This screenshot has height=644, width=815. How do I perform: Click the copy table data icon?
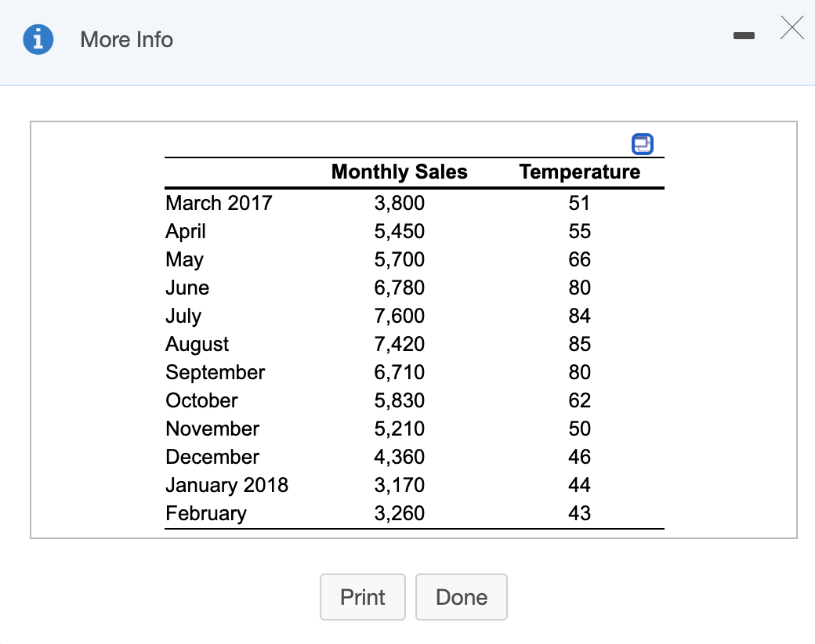click(642, 143)
